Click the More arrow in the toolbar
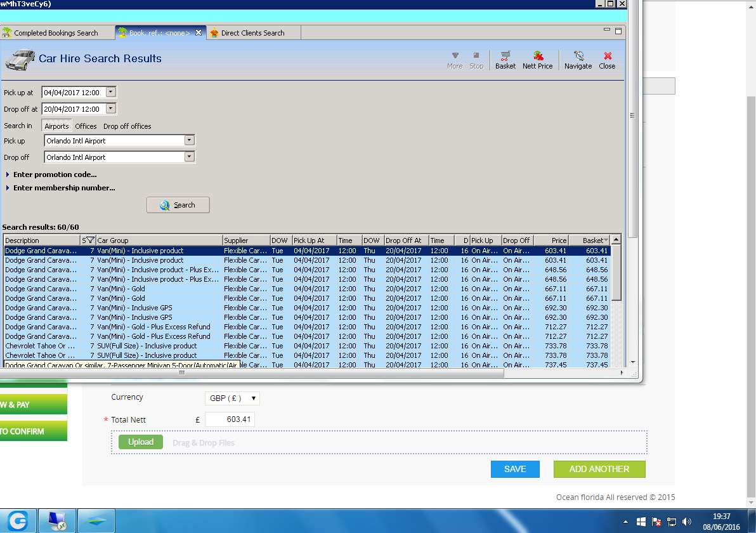 pos(455,60)
